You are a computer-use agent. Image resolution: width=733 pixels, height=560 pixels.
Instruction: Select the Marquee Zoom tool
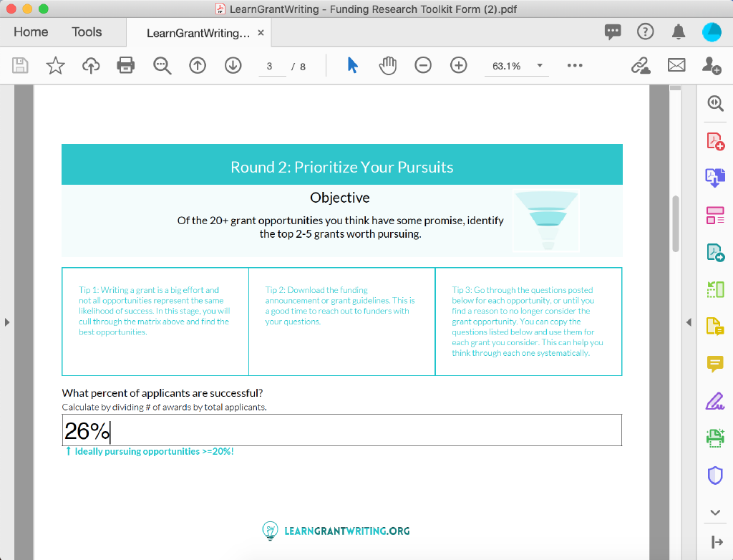162,65
